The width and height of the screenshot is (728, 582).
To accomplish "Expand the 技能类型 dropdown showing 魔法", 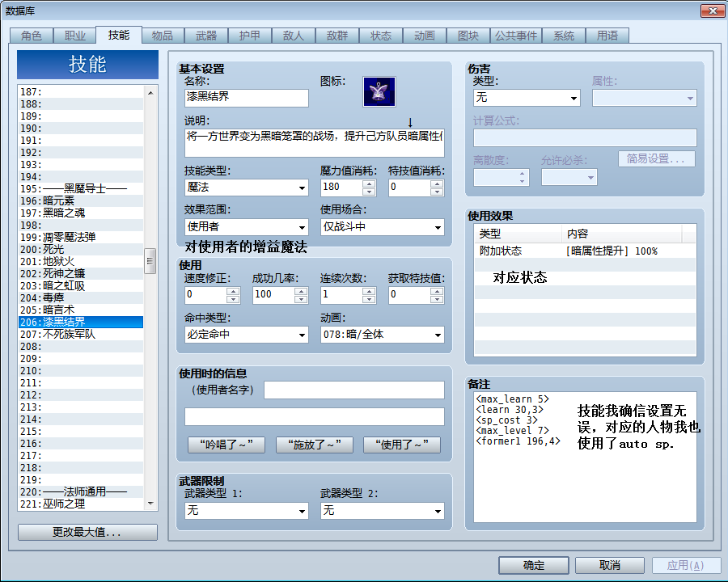I will click(246, 188).
